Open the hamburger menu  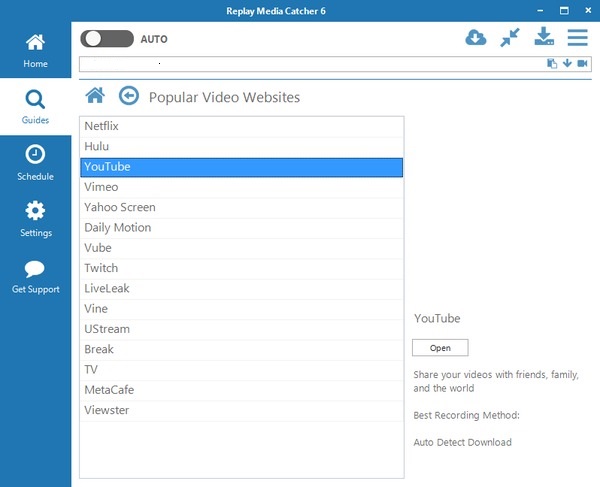pos(577,38)
